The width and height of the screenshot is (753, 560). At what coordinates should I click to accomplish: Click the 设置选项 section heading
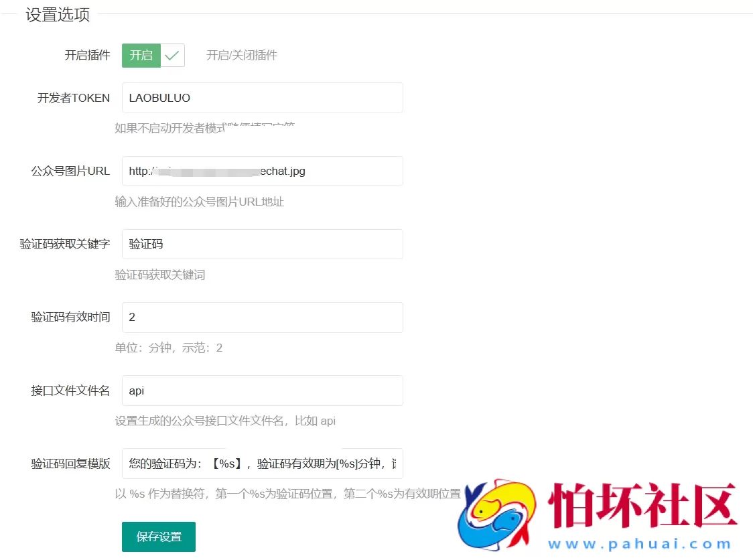pyautogui.click(x=57, y=15)
